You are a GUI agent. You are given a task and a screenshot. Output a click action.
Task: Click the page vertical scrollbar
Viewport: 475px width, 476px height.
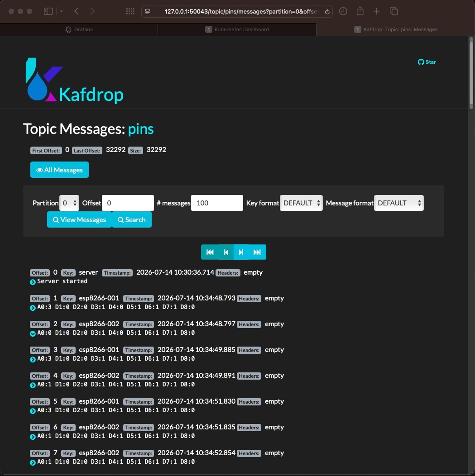[471, 73]
